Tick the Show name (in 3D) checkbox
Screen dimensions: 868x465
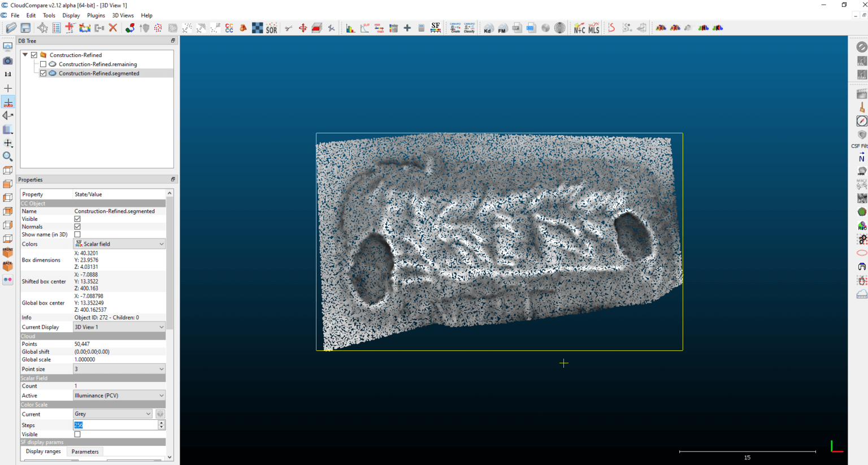[77, 234]
